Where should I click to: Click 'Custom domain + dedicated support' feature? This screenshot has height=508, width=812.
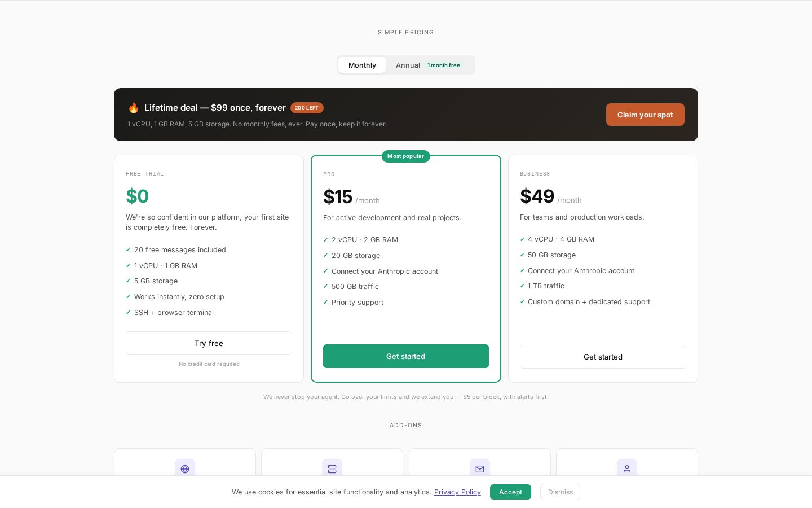[589, 301]
